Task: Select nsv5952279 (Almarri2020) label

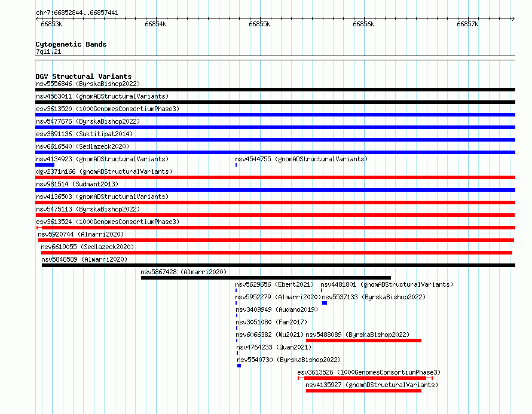Action: [278, 297]
